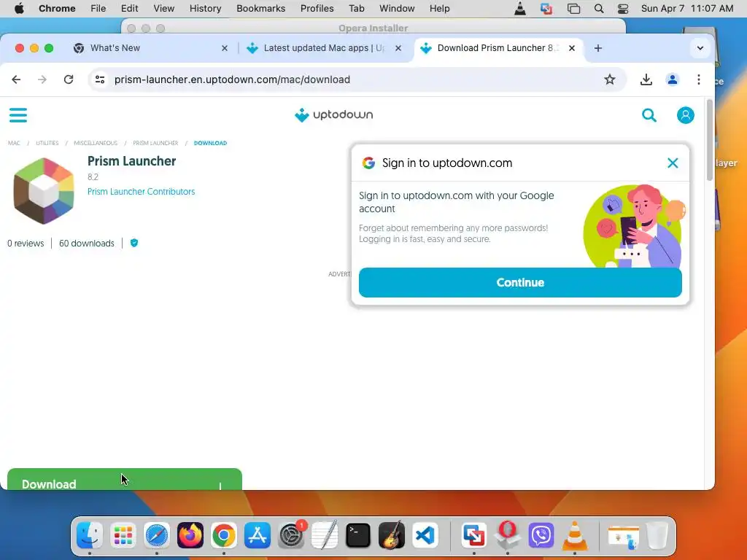Open Visual Studio Code from the Dock

pos(425,536)
